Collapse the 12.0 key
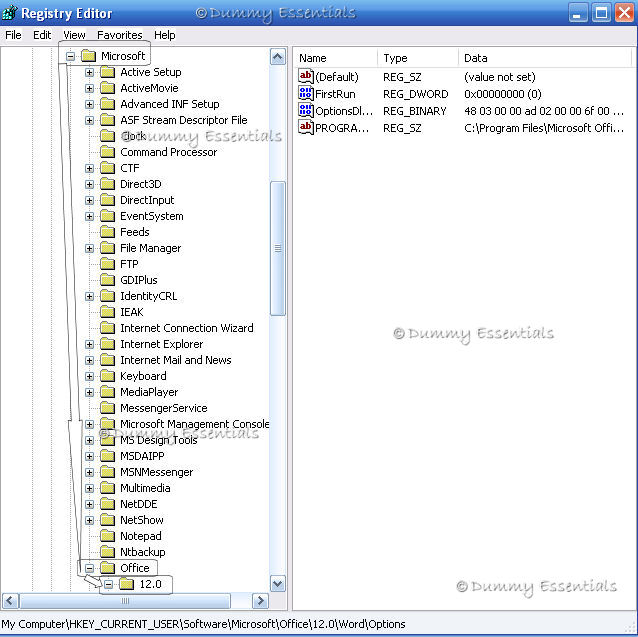Screen dimensions: 638x637 [x=108, y=585]
